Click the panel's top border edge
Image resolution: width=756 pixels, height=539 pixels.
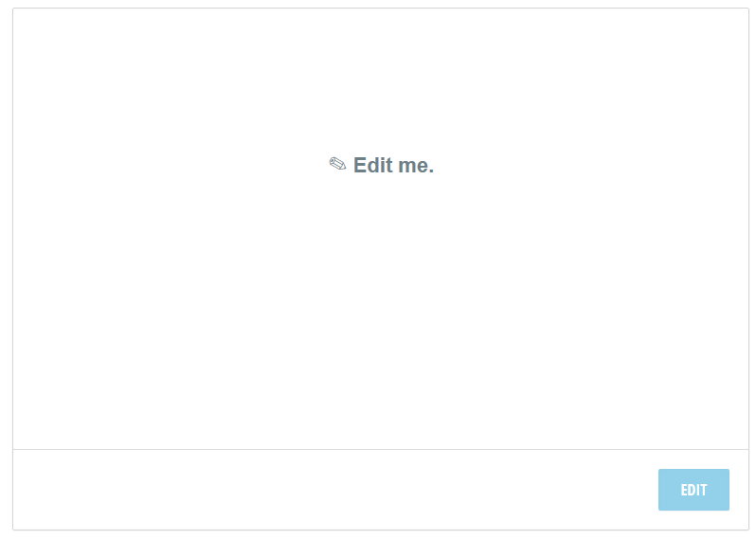pyautogui.click(x=381, y=9)
